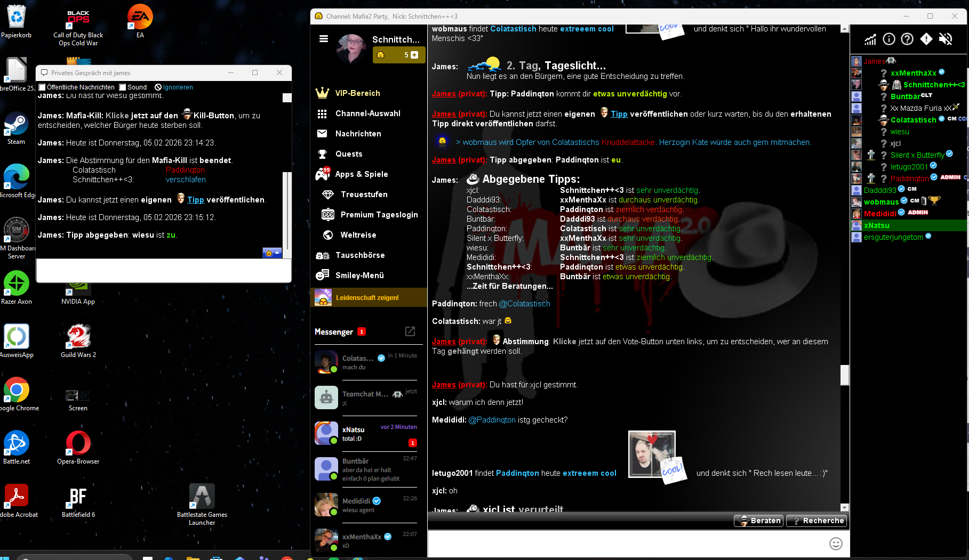Tick the Sound checkbox in private chat
This screenshot has width=969, height=560.
(x=123, y=87)
